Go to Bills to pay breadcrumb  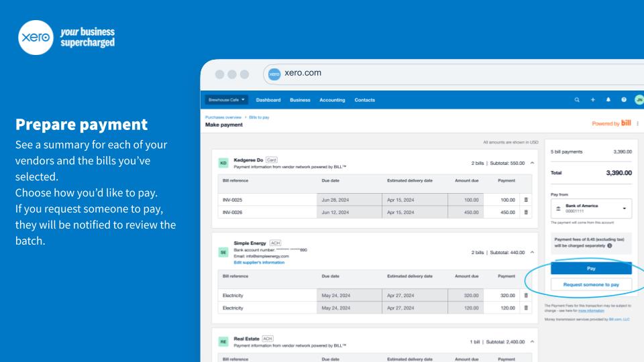click(259, 117)
